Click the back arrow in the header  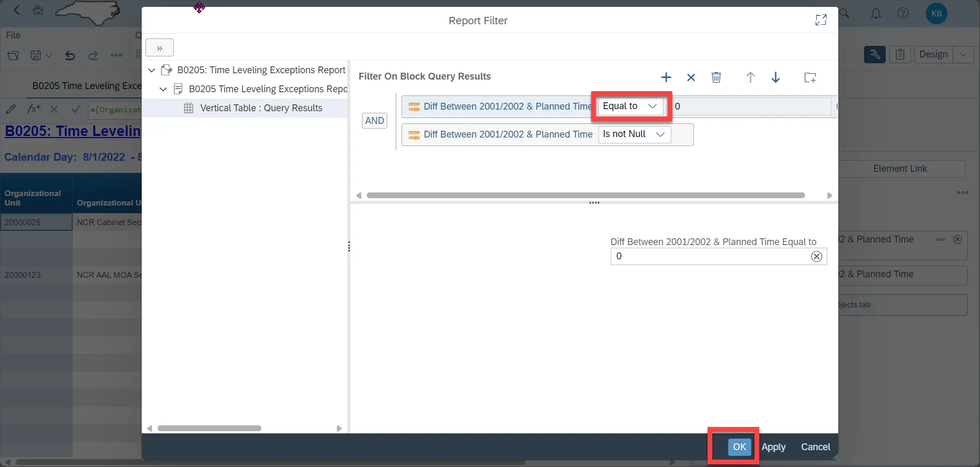tap(16, 10)
